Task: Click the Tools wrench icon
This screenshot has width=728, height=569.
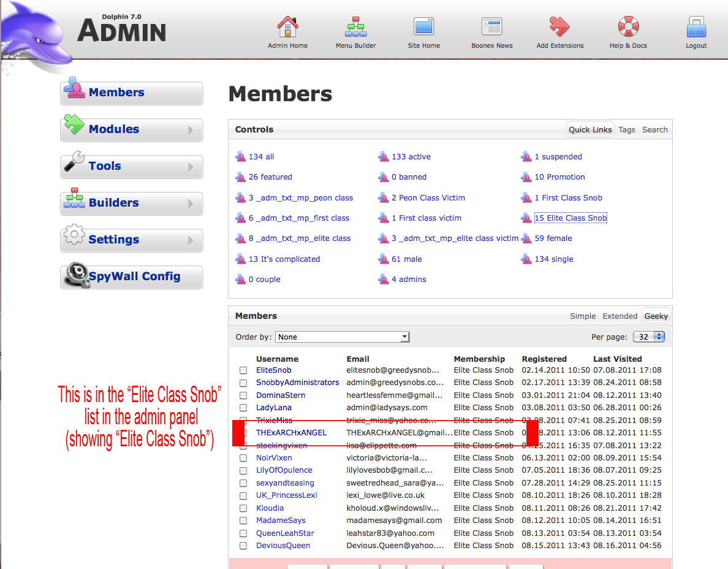Action: [x=74, y=161]
